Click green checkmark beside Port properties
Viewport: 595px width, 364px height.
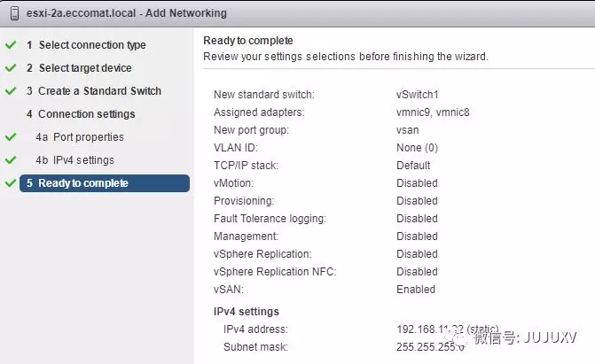pos(11,137)
